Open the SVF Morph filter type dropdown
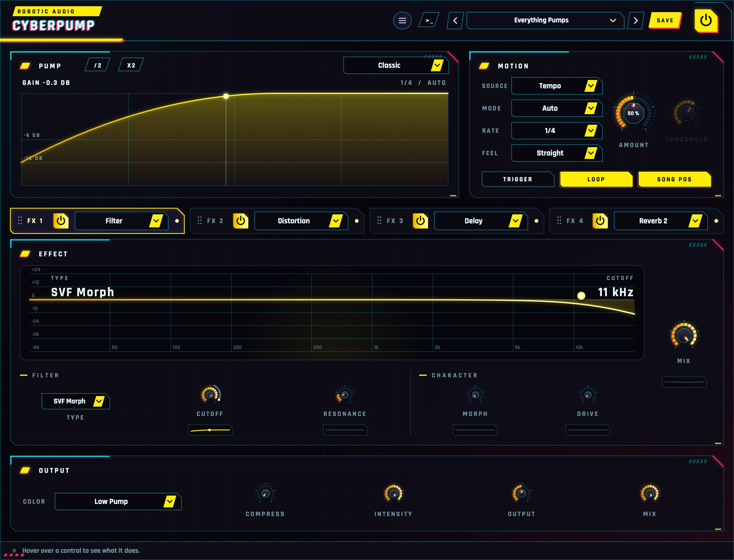734x560 pixels. coord(76,401)
